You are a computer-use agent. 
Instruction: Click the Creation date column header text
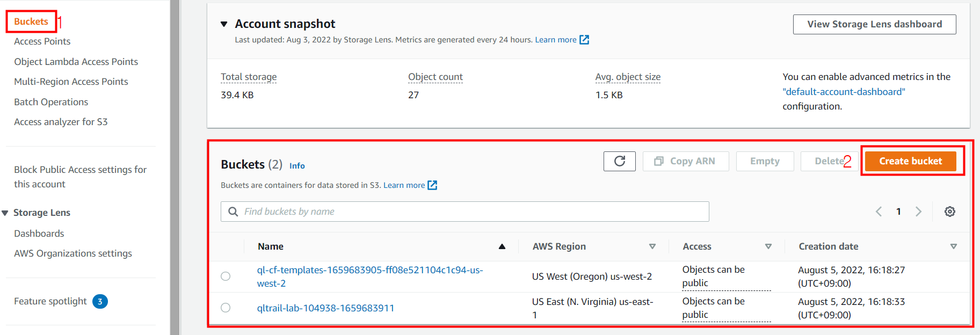pyautogui.click(x=829, y=246)
